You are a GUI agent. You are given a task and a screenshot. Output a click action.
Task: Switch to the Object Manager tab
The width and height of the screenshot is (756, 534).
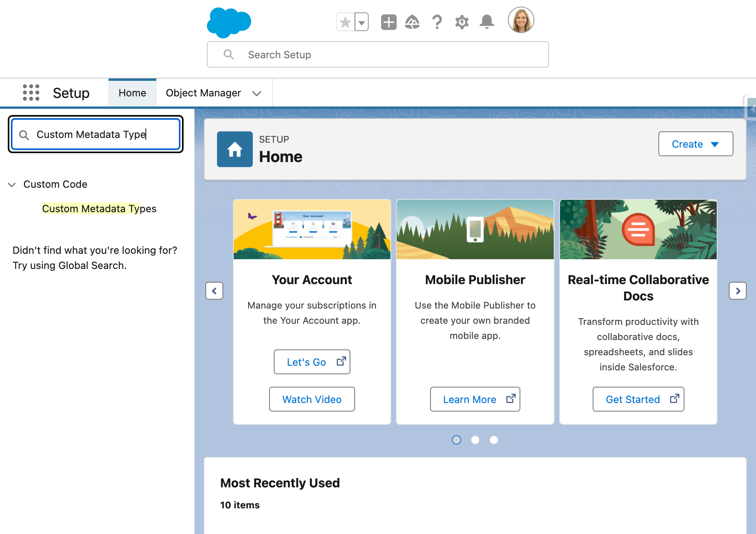pos(203,93)
